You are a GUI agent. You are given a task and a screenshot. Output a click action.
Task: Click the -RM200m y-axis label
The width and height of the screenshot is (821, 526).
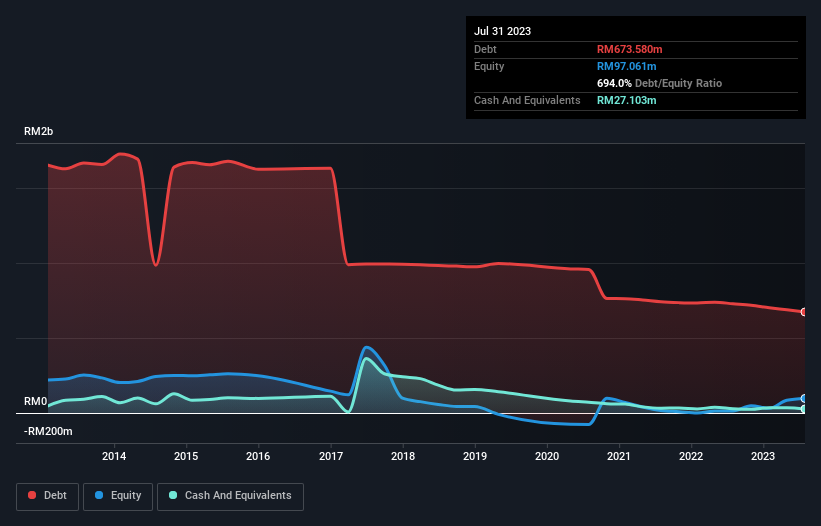[x=48, y=431]
